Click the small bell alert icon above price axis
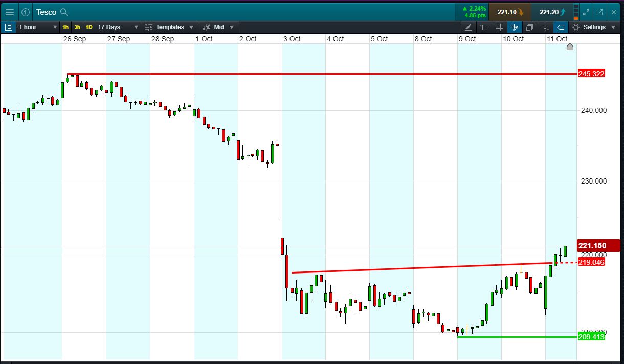Viewport: 624px width, 364px height. click(570, 47)
